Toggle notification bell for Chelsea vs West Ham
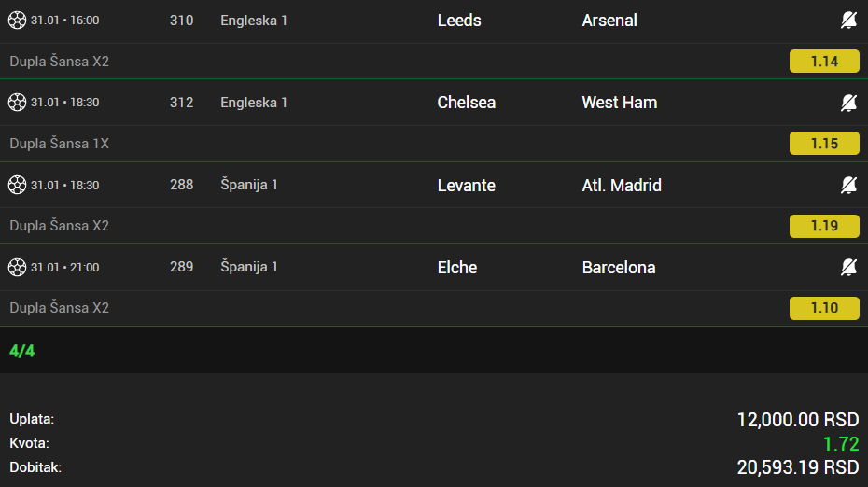Screen dimensions: 868x487 (x=848, y=103)
